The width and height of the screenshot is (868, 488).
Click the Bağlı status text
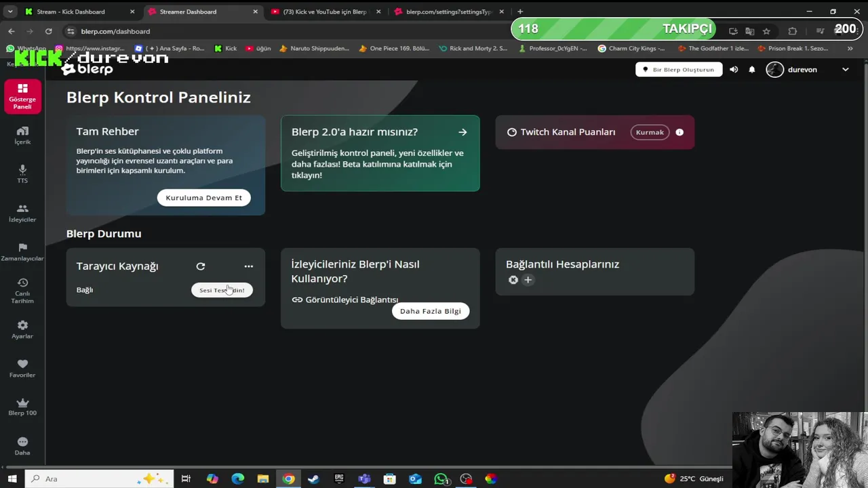click(85, 290)
